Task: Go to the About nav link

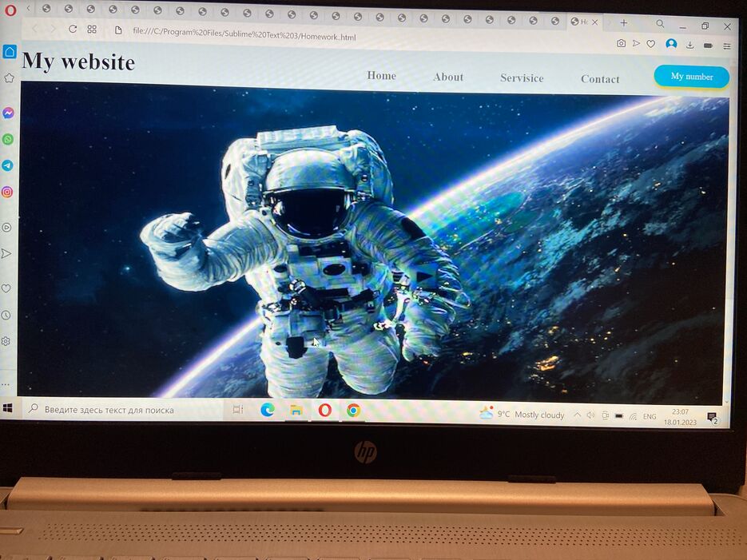Action: (448, 77)
